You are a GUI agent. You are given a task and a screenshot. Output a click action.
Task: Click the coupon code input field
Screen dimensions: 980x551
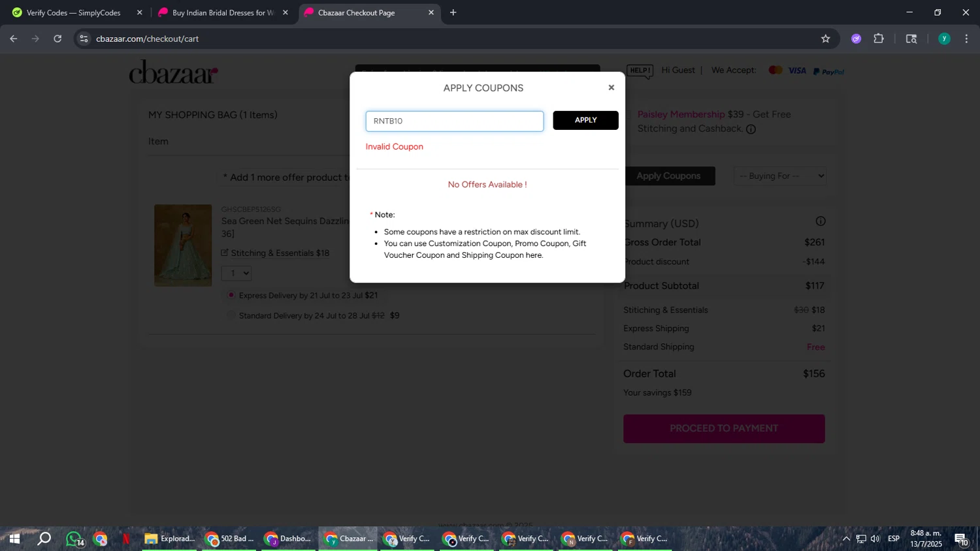click(x=455, y=121)
